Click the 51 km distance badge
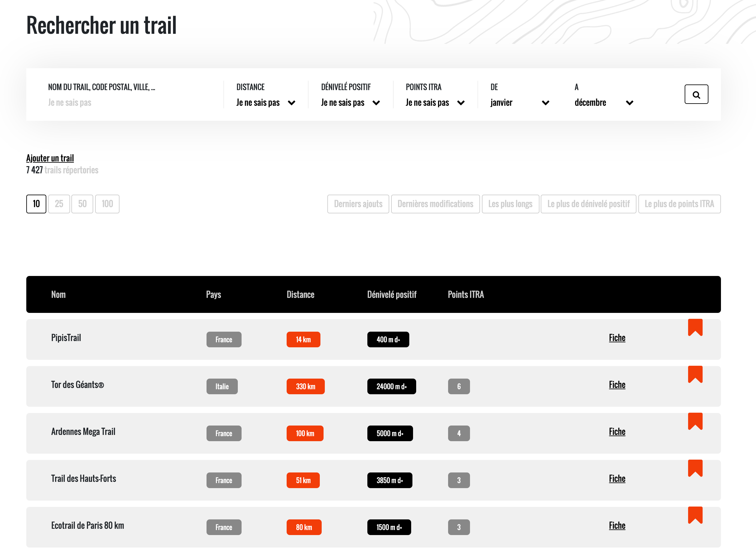This screenshot has width=756, height=551. [303, 481]
